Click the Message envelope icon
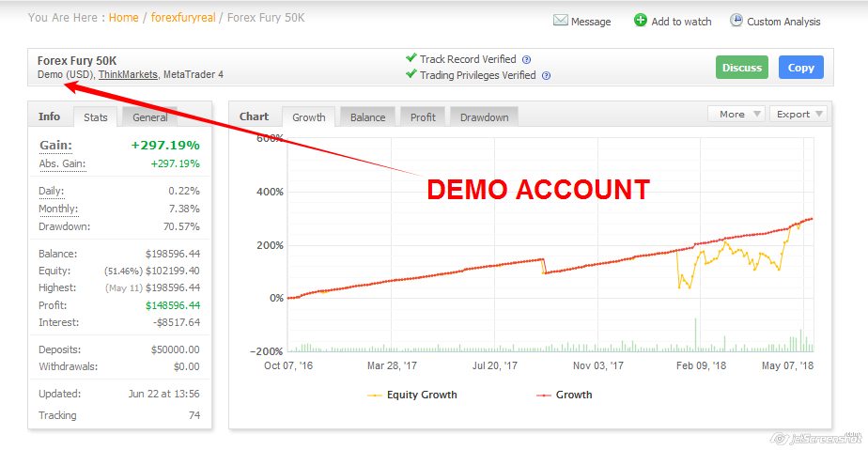This screenshot has height=450, width=868. pyautogui.click(x=560, y=21)
